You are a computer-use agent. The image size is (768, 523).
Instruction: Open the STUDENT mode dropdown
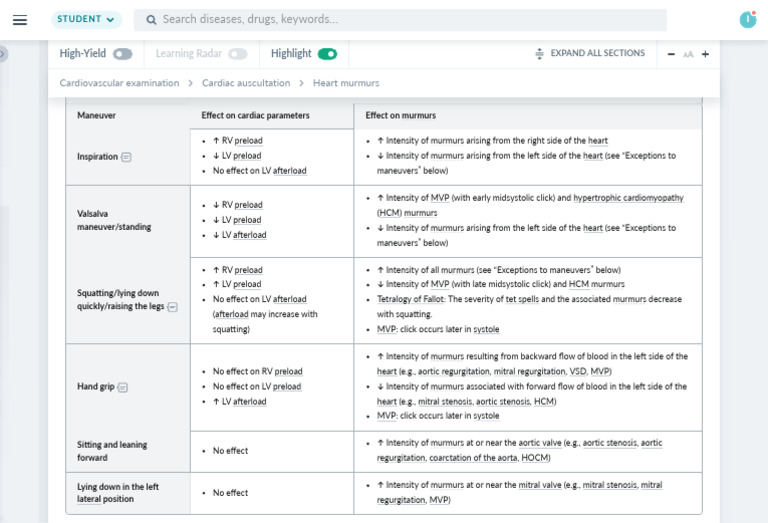85,19
